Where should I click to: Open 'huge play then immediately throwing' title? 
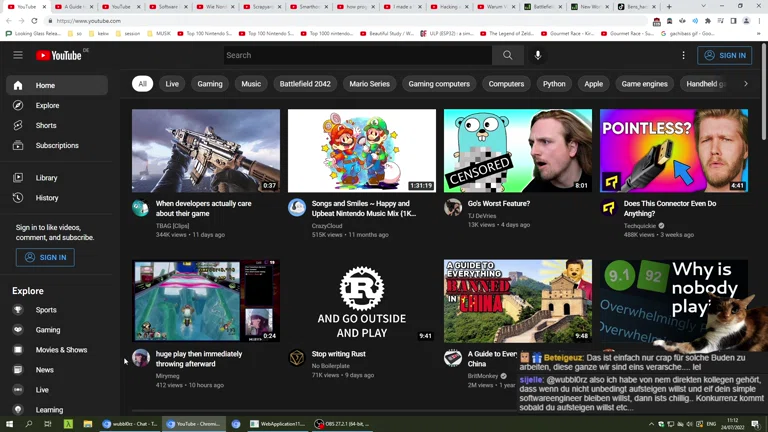point(199,359)
